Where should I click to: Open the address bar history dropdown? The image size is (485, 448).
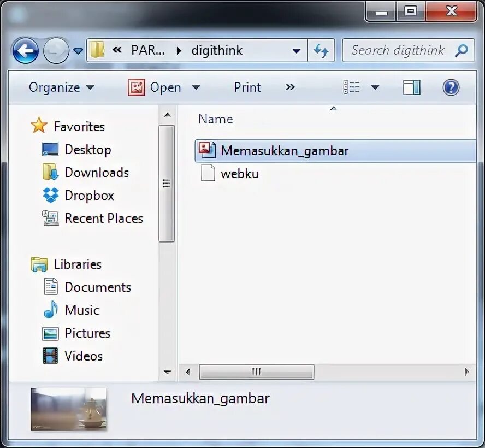point(297,51)
